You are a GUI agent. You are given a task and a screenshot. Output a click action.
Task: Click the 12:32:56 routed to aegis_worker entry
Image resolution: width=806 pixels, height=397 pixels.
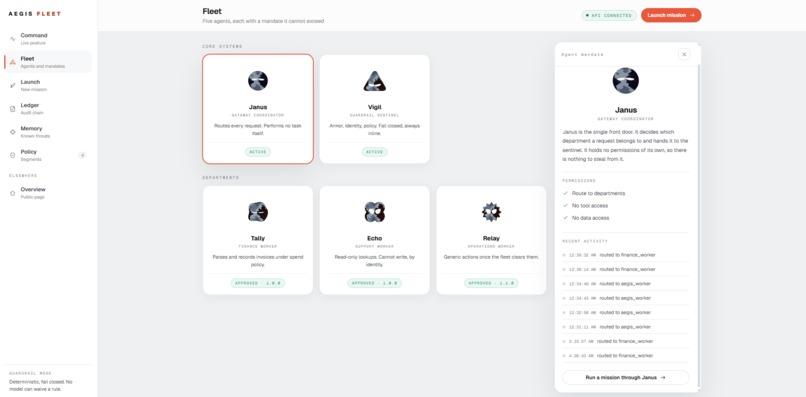(626, 313)
